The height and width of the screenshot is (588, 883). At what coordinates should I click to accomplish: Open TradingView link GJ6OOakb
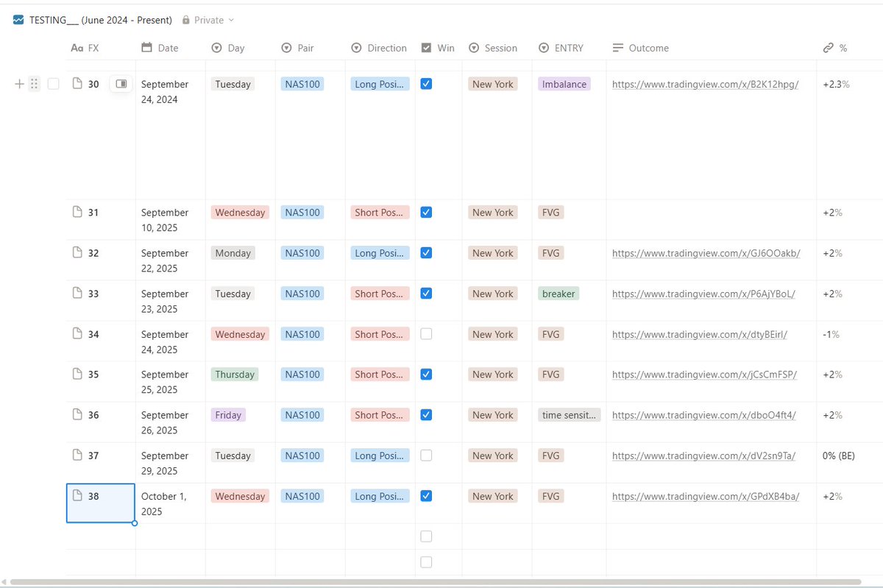click(x=706, y=252)
